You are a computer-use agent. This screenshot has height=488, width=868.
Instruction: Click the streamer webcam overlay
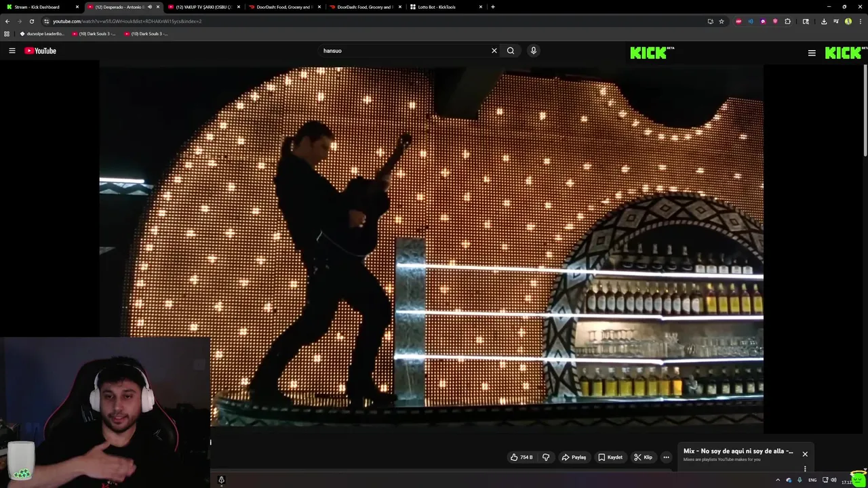click(105, 412)
